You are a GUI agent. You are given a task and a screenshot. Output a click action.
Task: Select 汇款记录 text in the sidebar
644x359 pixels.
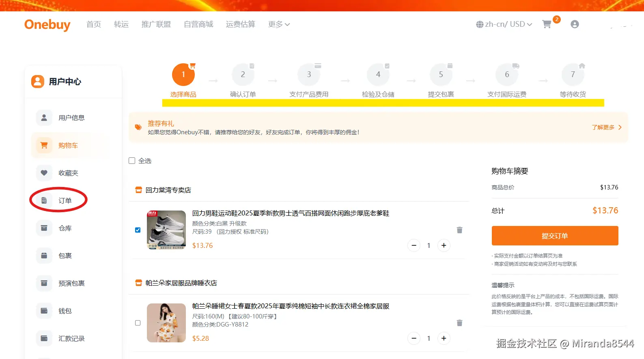pyautogui.click(x=71, y=338)
